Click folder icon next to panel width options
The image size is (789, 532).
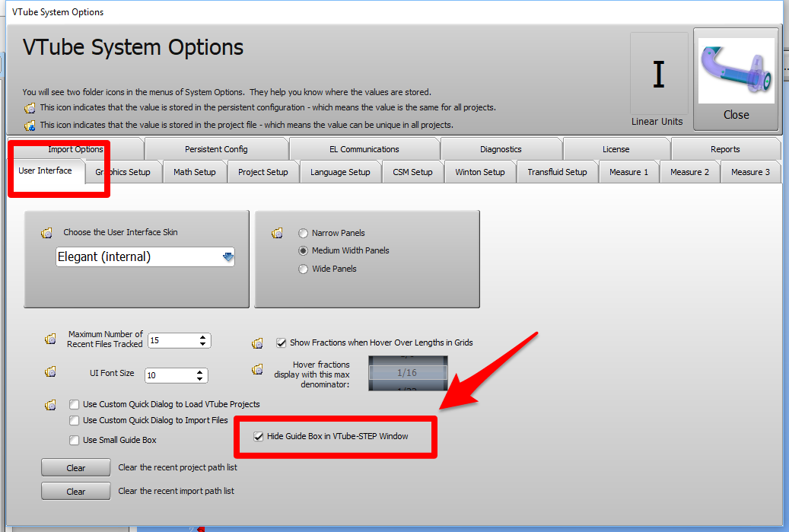click(x=278, y=234)
